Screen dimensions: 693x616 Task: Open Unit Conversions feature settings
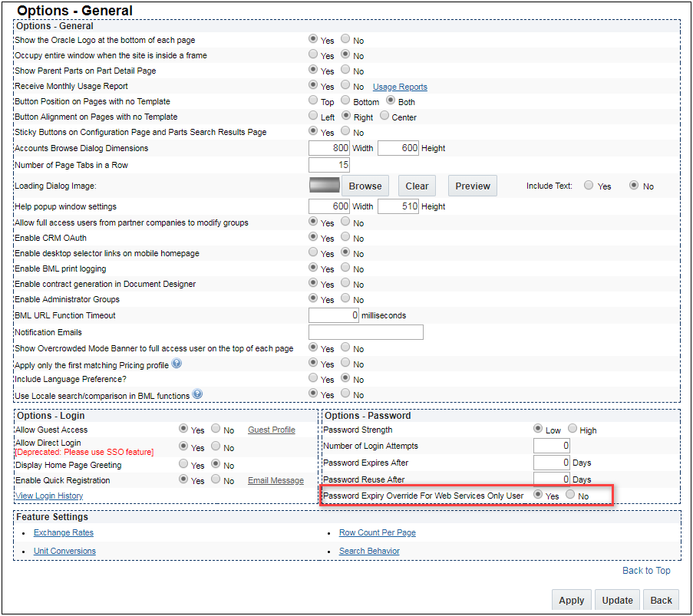tap(64, 551)
